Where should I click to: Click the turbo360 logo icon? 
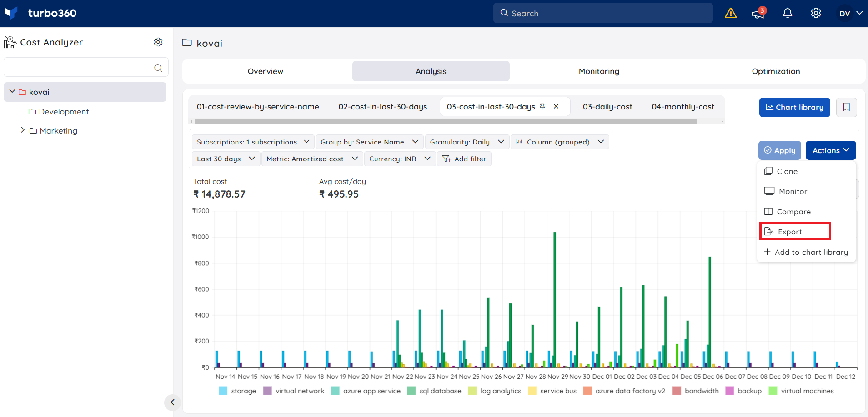click(x=11, y=13)
